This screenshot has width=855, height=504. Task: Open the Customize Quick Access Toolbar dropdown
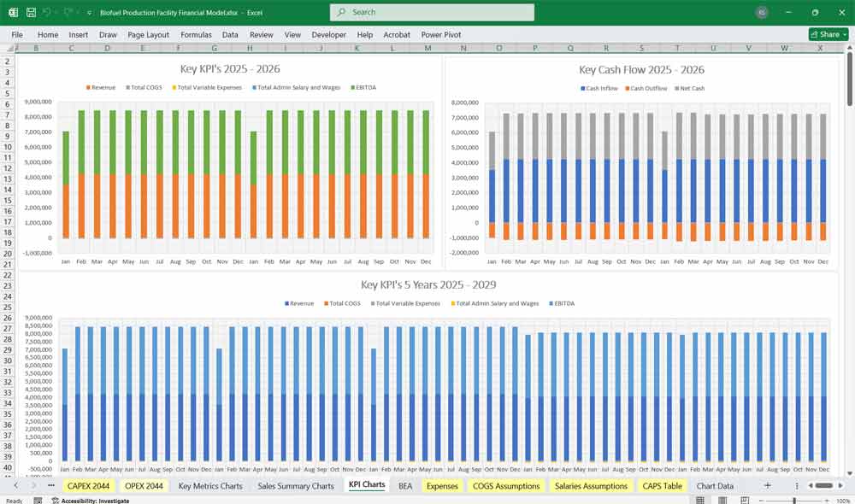[x=88, y=12]
